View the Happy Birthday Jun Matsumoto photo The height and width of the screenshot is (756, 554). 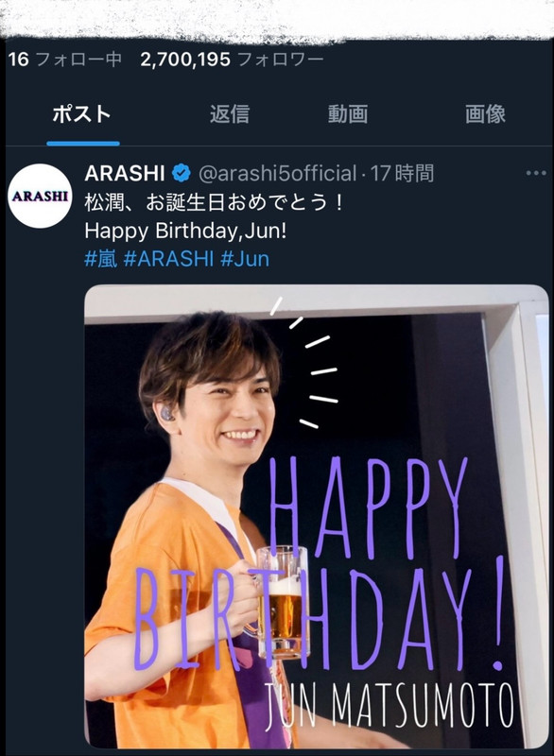coord(317,516)
